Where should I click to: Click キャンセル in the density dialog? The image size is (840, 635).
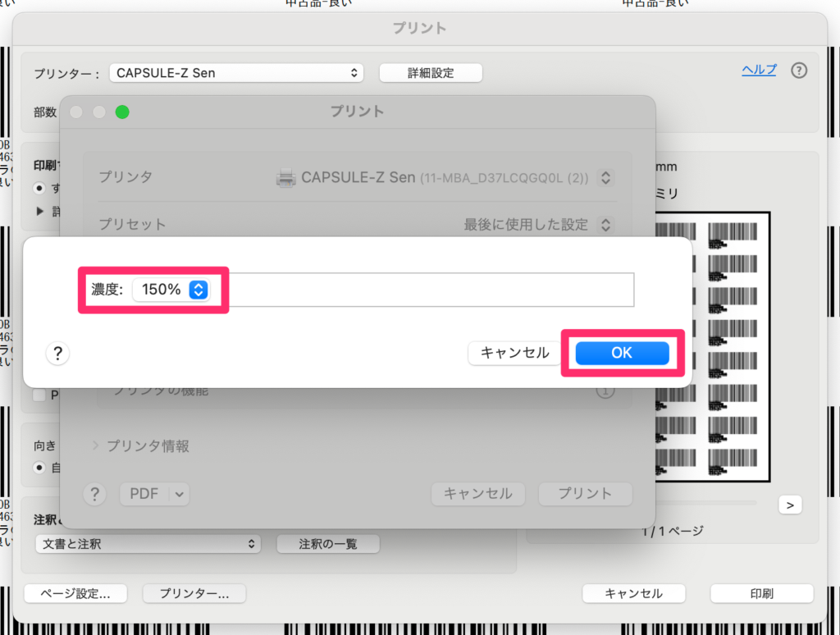pos(514,353)
